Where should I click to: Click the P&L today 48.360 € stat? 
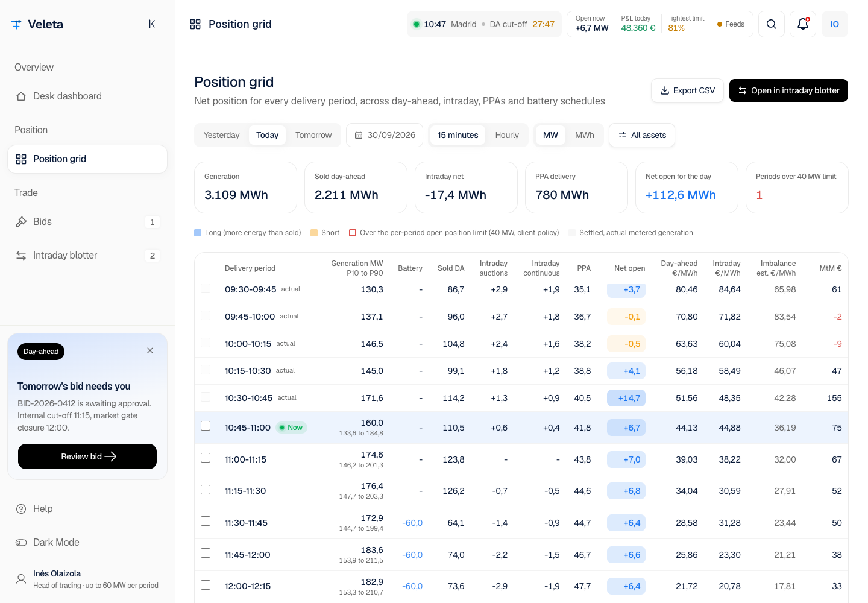pos(638,24)
